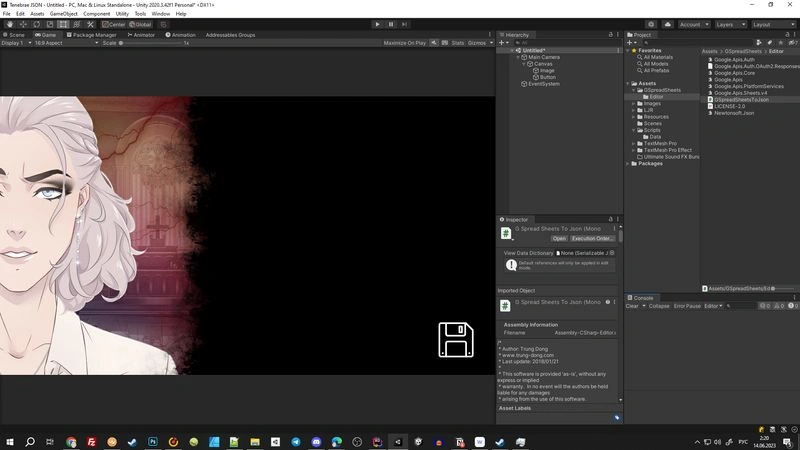Adjust Project icon size slider

tap(784, 288)
